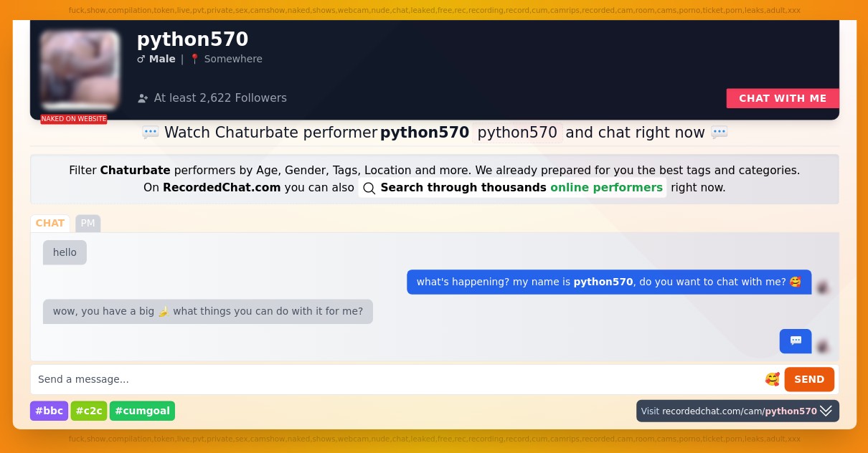Switch to the CHAT tab
Screen dimensions: 868x453
pyautogui.click(x=50, y=223)
